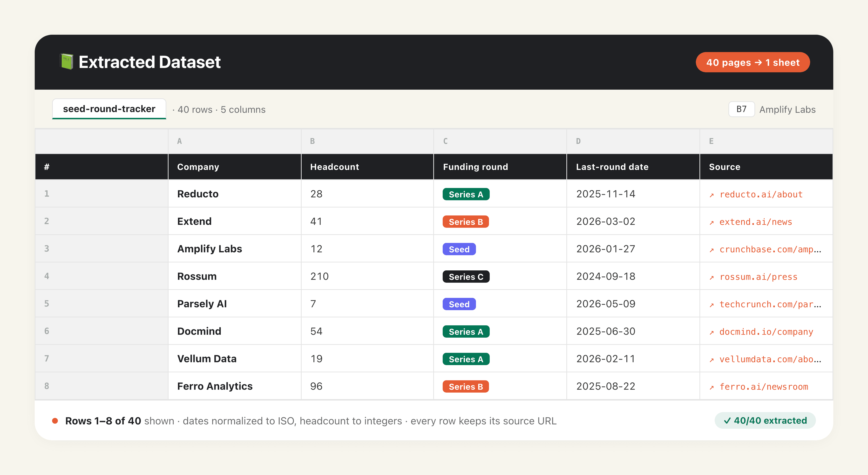Select the seed-round-tracker sheet tab
868x475 pixels.
[x=109, y=109]
